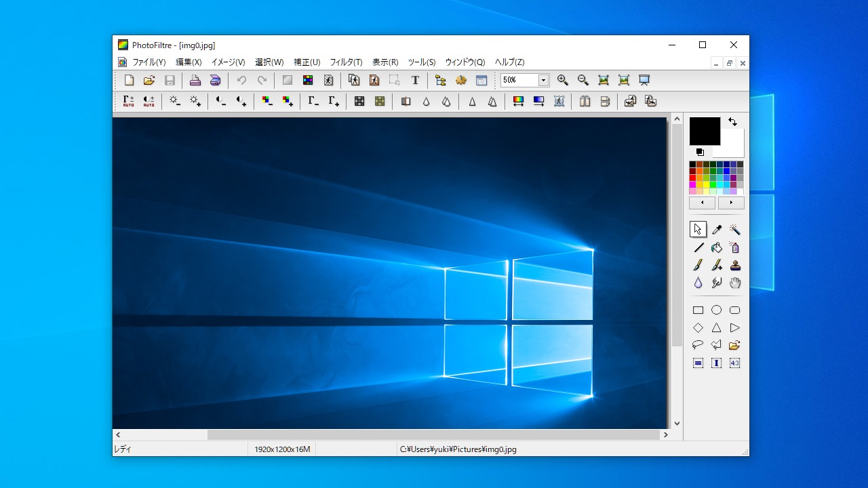The width and height of the screenshot is (868, 488).
Task: Click the 1920x1200x16M status text
Action: [282, 449]
